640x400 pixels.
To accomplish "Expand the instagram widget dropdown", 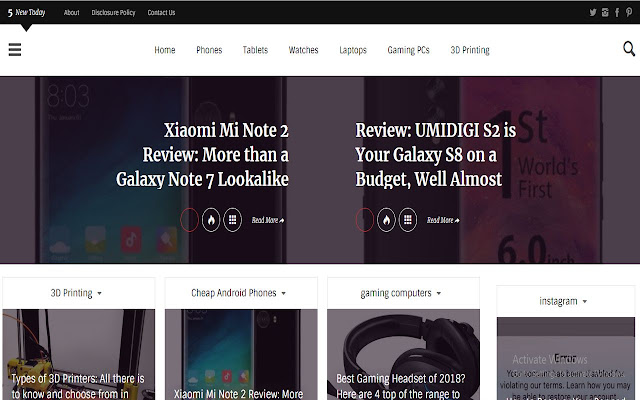I will [564, 301].
